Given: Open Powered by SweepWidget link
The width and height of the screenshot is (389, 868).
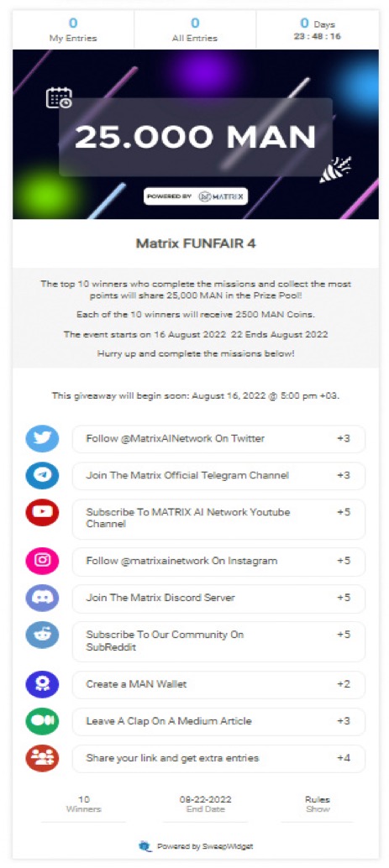Looking at the screenshot, I should 196,846.
